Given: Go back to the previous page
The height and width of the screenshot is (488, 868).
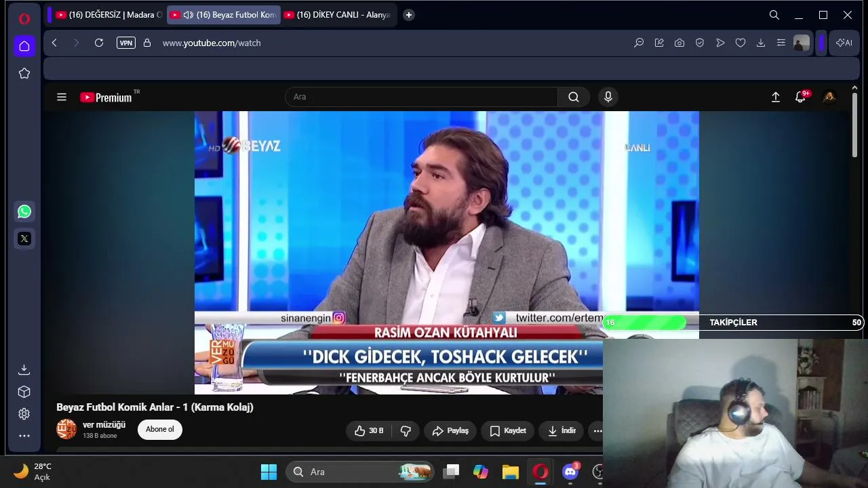Looking at the screenshot, I should (54, 43).
